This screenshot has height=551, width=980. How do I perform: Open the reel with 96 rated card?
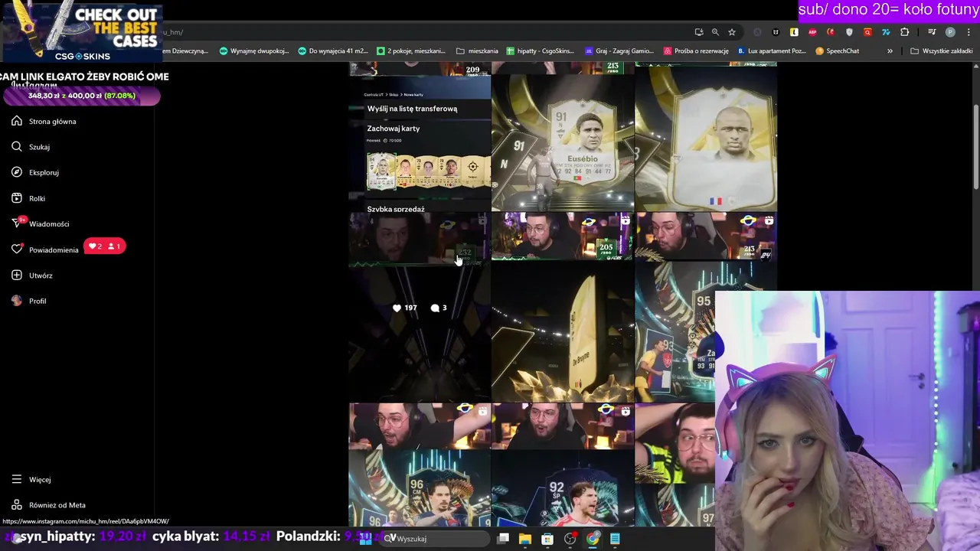coord(420,465)
